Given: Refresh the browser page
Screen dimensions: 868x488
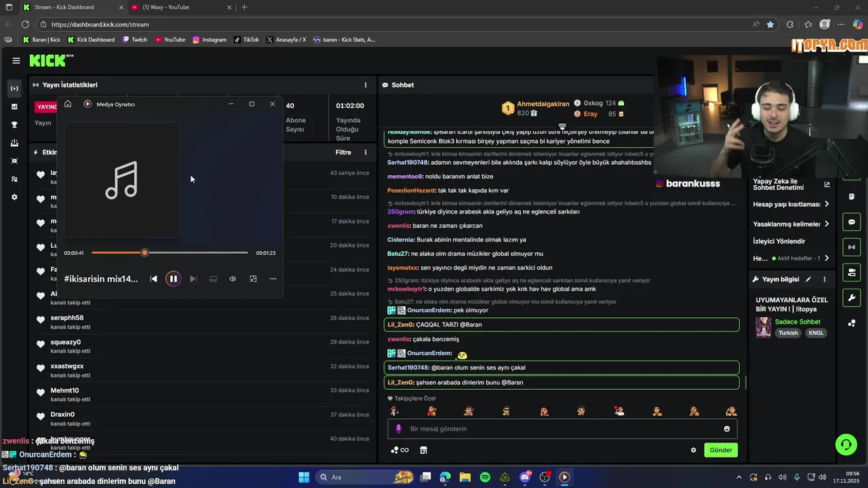Looking at the screenshot, I should (25, 24).
